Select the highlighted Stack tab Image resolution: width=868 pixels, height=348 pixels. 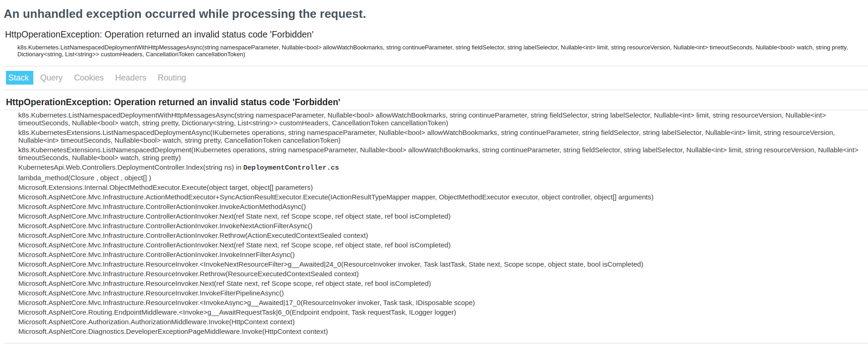19,78
